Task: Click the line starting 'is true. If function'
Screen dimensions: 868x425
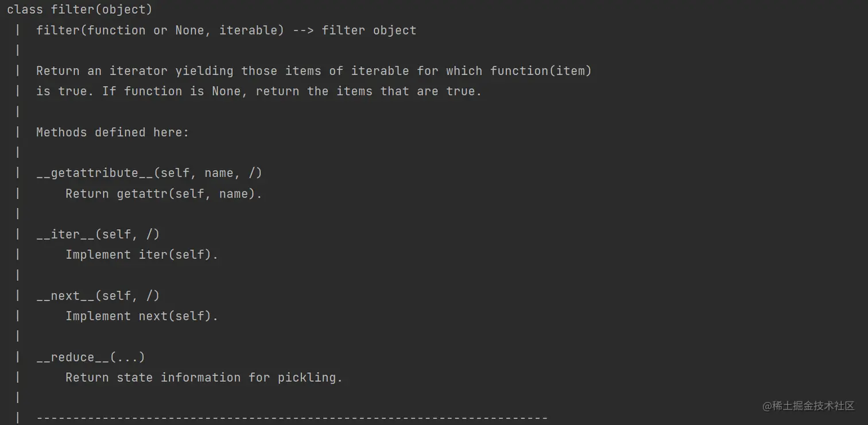Action: pyautogui.click(x=258, y=91)
